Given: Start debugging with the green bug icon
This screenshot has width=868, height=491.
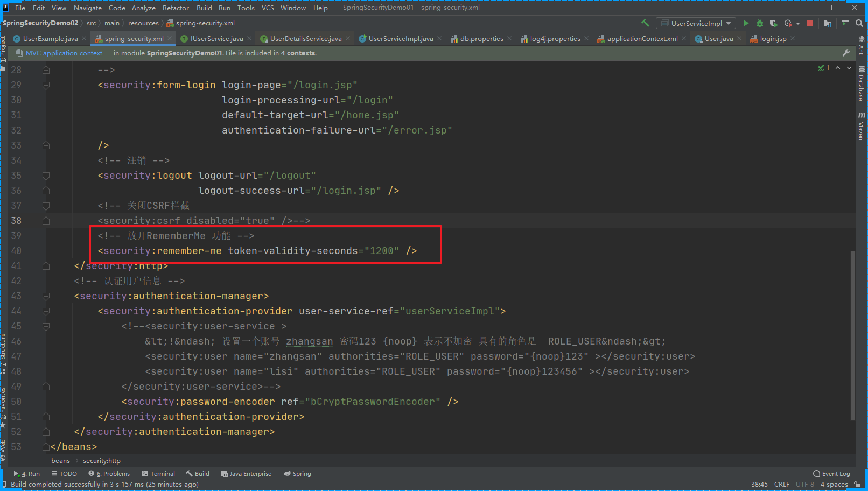Looking at the screenshot, I should click(x=760, y=23).
